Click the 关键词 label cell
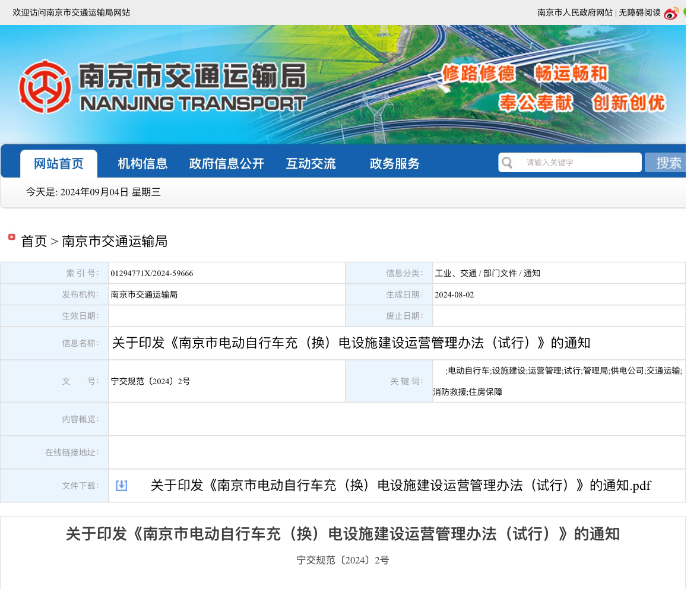Viewport: 700px width, 589px height. 389,381
